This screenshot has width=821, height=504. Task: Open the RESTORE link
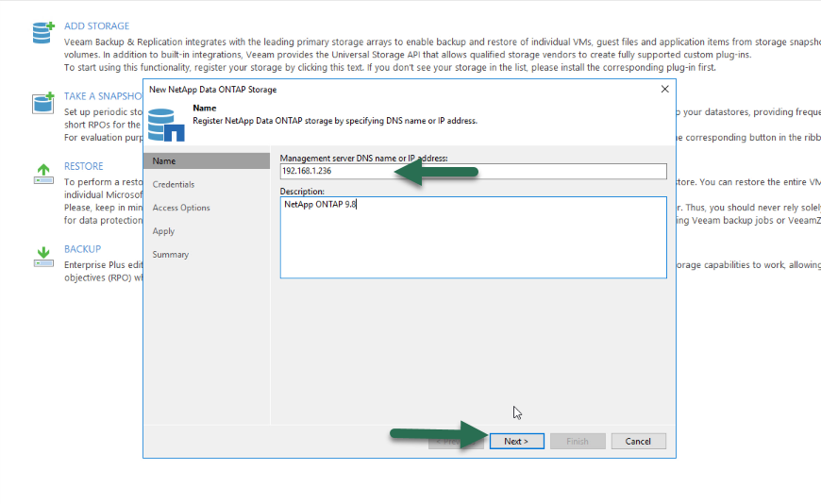click(84, 166)
